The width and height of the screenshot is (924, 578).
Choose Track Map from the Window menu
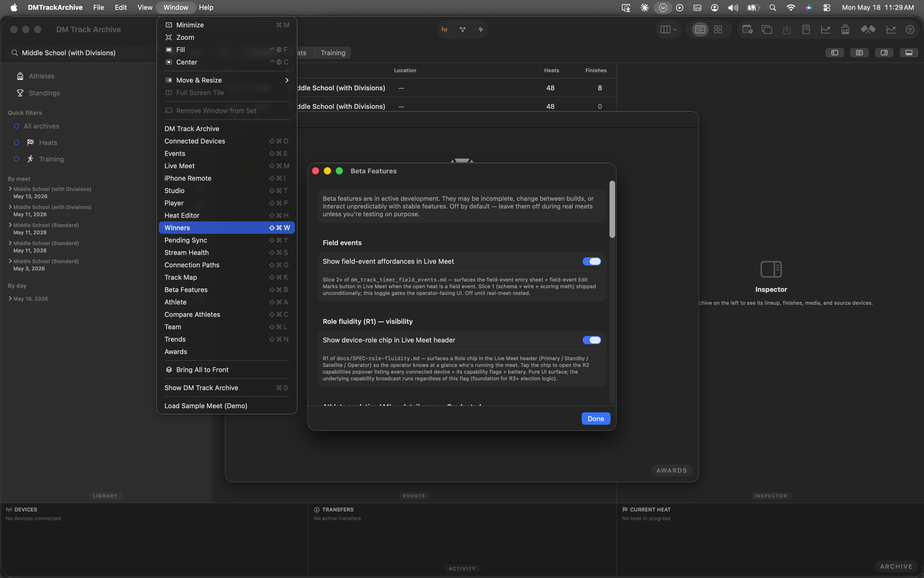click(x=227, y=278)
